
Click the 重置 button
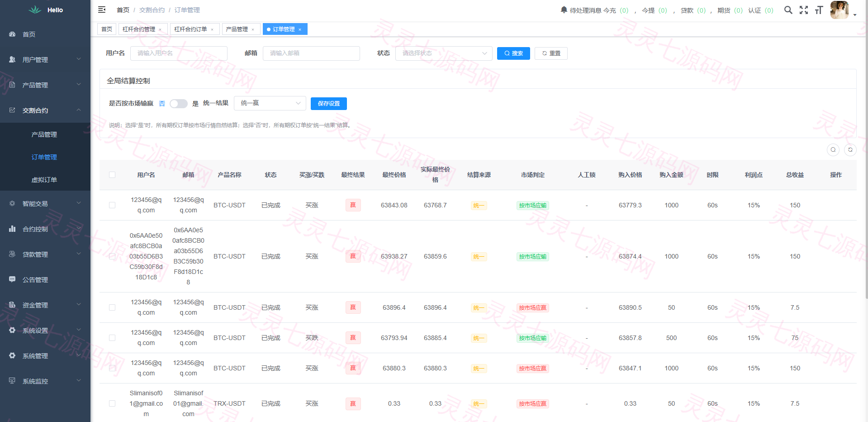[551, 53]
